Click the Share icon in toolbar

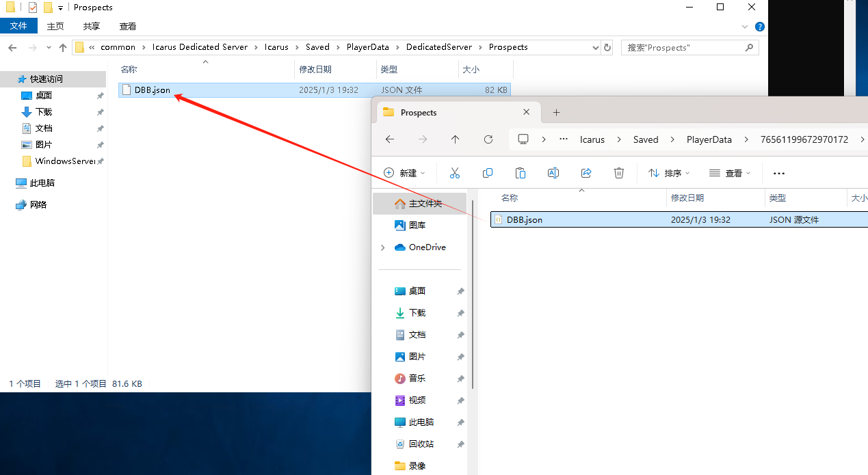[x=586, y=173]
